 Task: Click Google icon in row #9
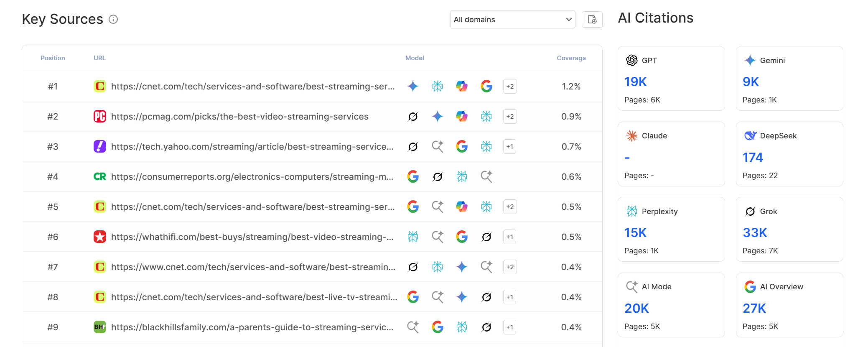[438, 327]
